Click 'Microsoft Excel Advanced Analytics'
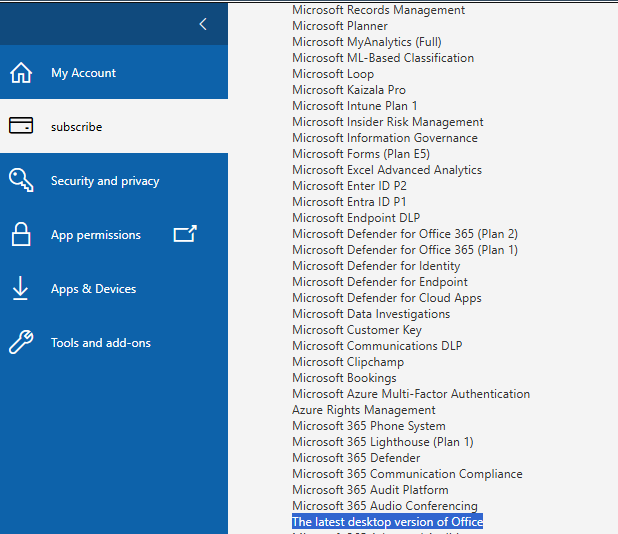The image size is (618, 534). coord(387,170)
